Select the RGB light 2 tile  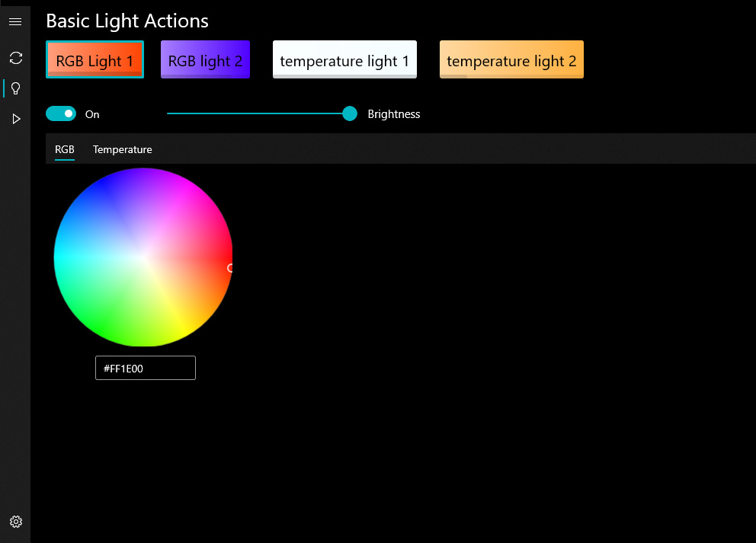(205, 60)
